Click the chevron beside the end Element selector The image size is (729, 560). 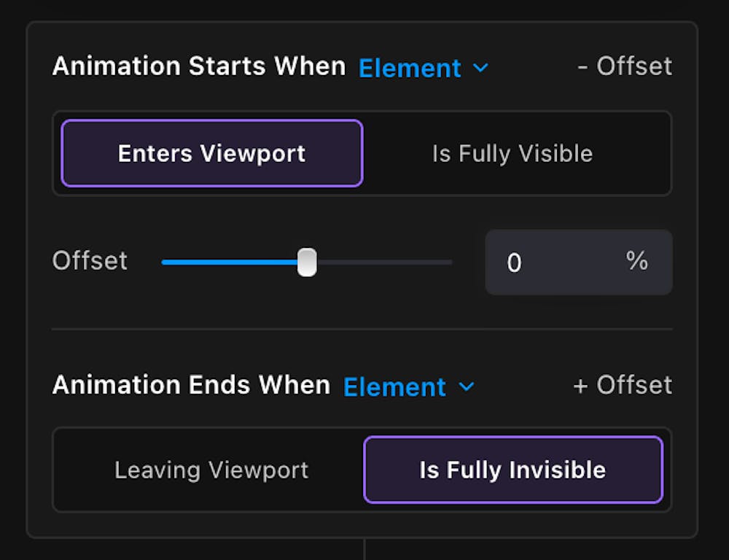point(466,386)
